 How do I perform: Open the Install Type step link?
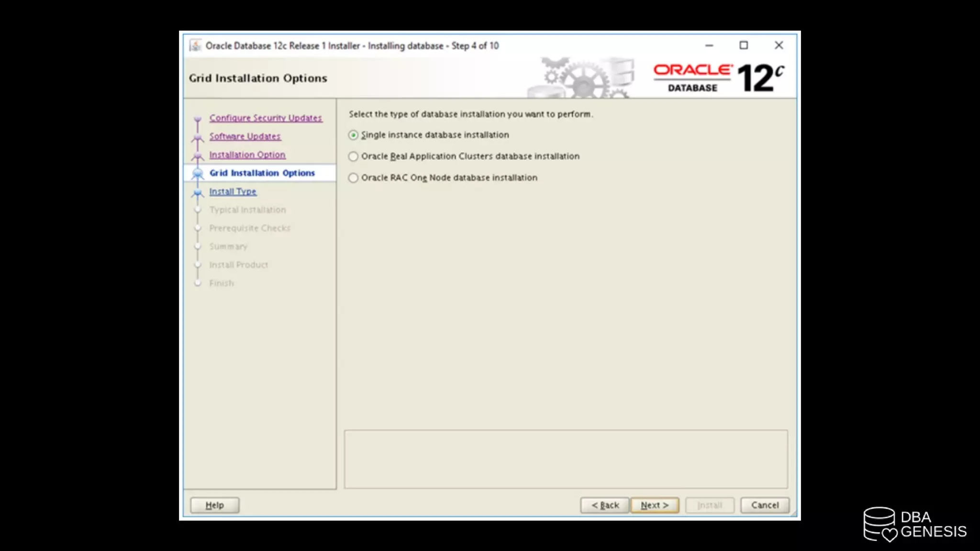click(x=233, y=191)
